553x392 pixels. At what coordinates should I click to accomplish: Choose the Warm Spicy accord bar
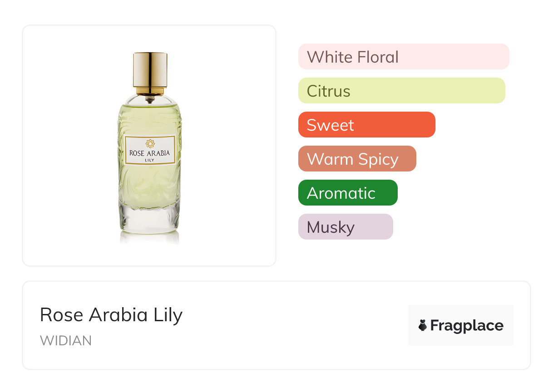point(357,159)
